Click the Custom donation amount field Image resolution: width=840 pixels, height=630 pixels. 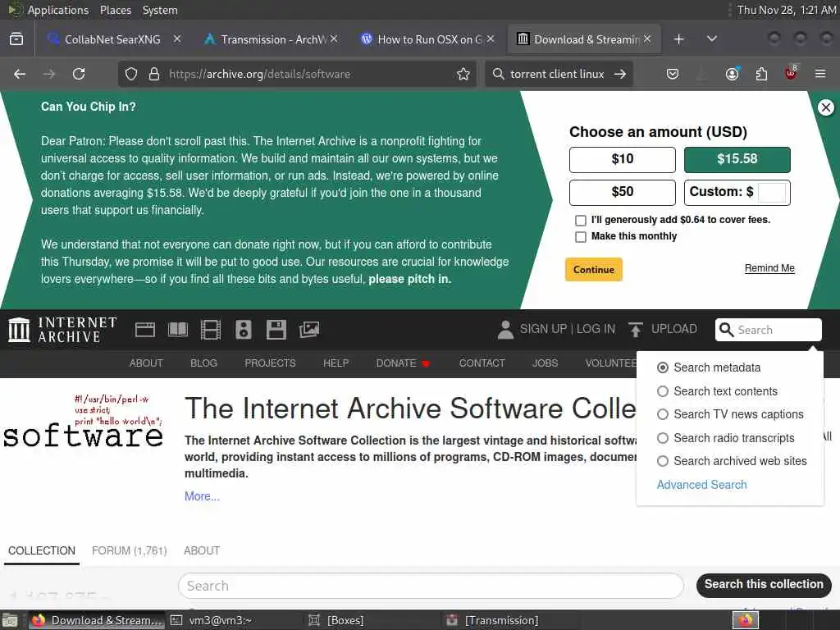pos(771,192)
